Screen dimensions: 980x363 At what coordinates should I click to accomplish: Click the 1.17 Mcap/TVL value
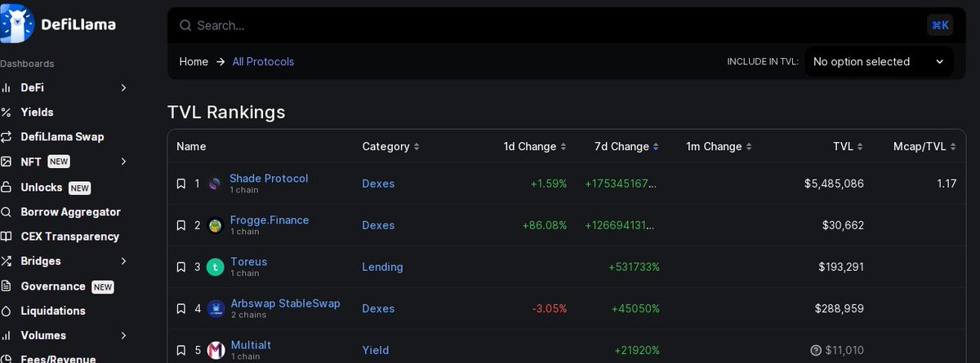point(947,184)
